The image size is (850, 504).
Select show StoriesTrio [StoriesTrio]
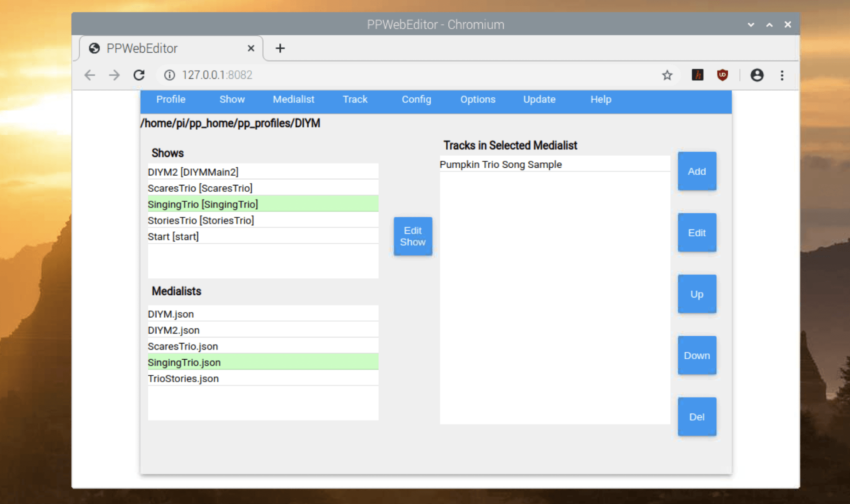263,220
